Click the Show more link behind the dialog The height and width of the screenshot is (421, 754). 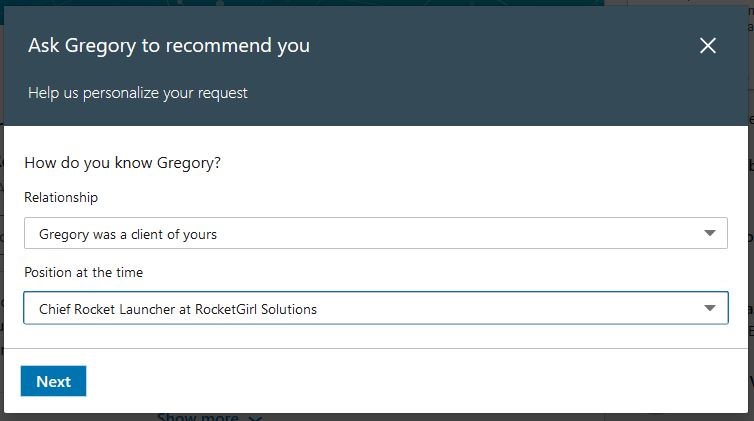point(198,417)
